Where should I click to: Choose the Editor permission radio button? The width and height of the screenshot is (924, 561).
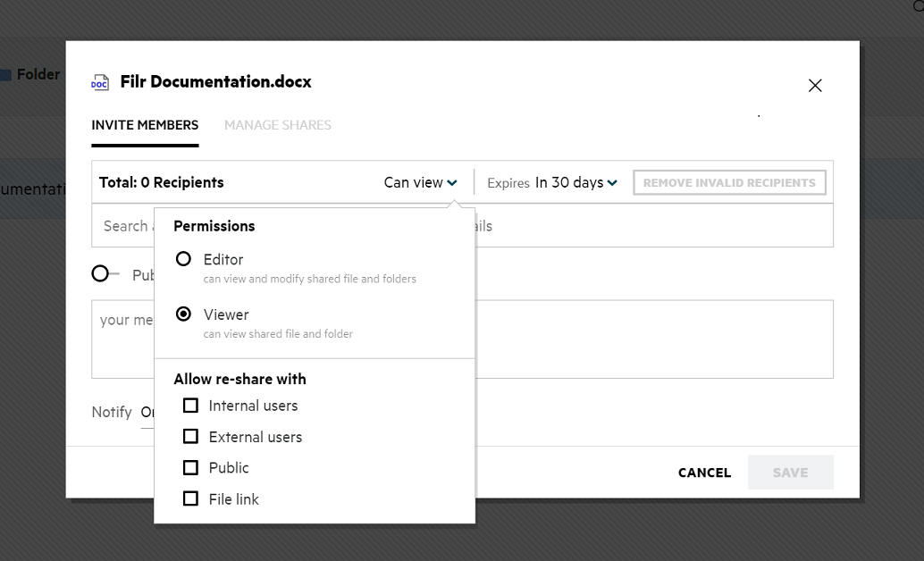point(184,259)
